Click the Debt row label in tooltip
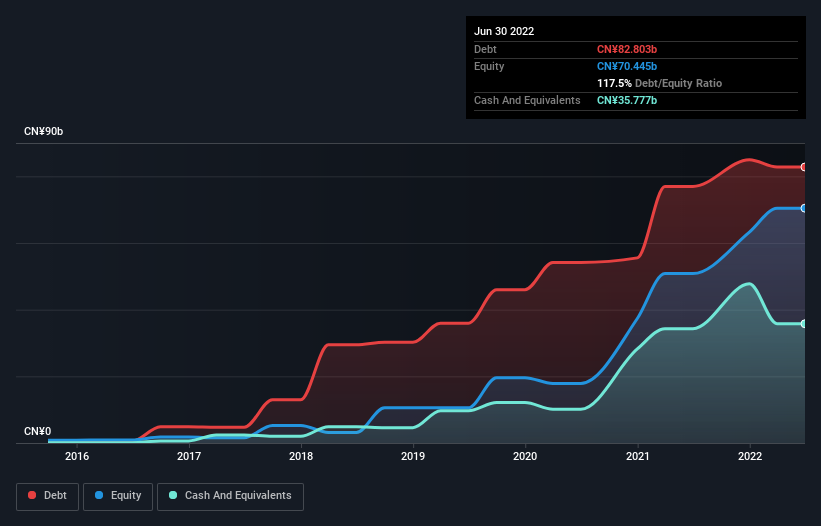 click(x=485, y=49)
